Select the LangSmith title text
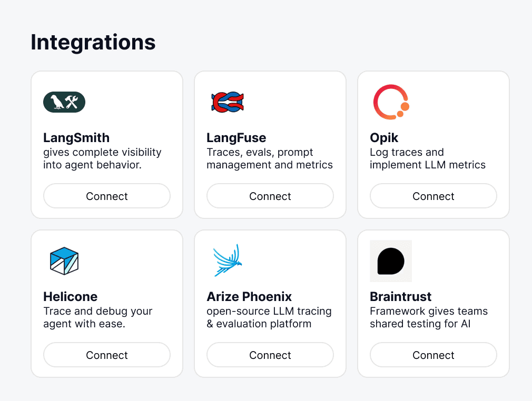 coord(76,138)
